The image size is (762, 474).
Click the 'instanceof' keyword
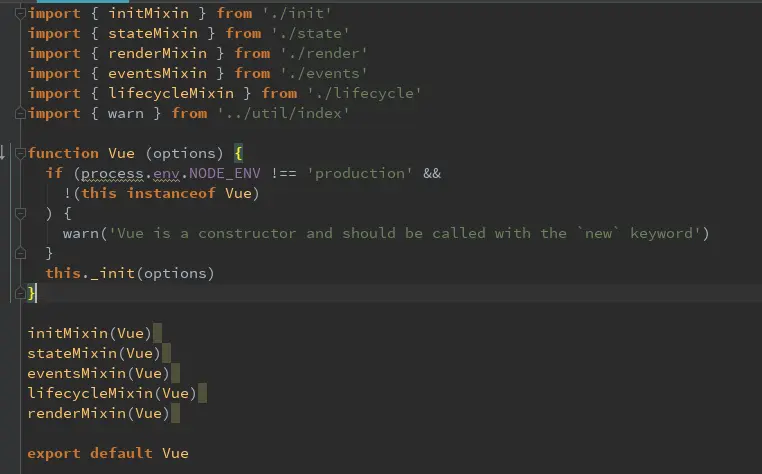click(x=171, y=193)
